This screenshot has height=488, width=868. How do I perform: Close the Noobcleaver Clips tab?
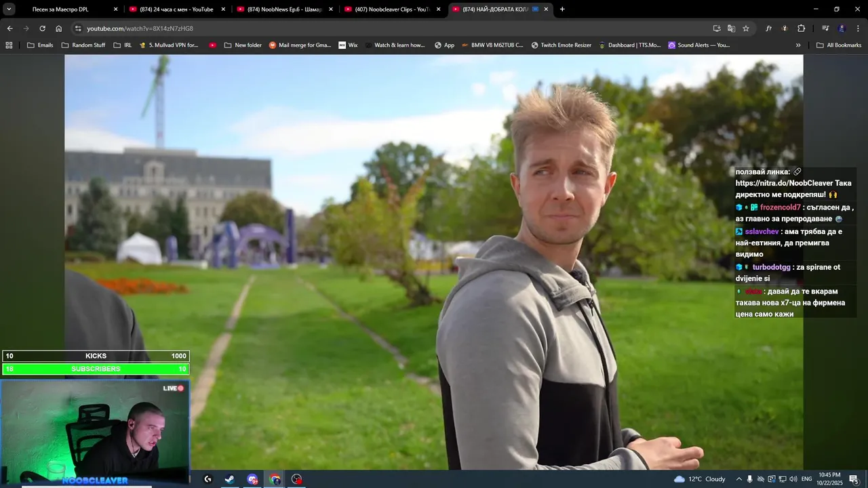click(x=439, y=9)
